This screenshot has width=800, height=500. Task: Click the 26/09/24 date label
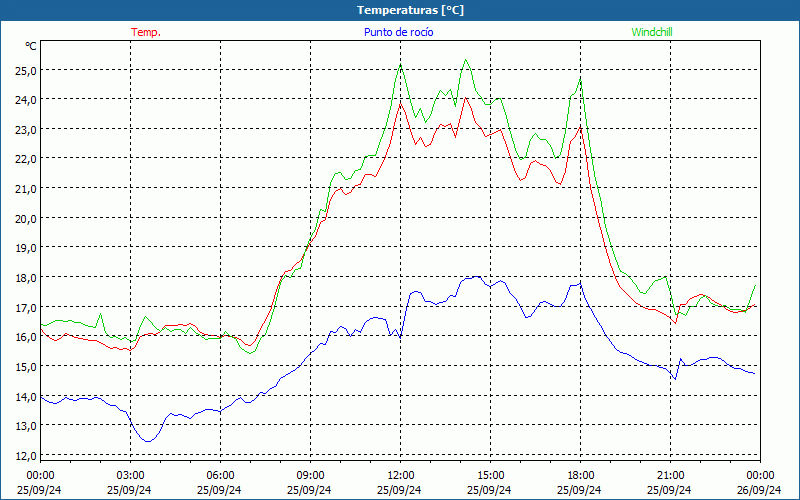(x=759, y=490)
